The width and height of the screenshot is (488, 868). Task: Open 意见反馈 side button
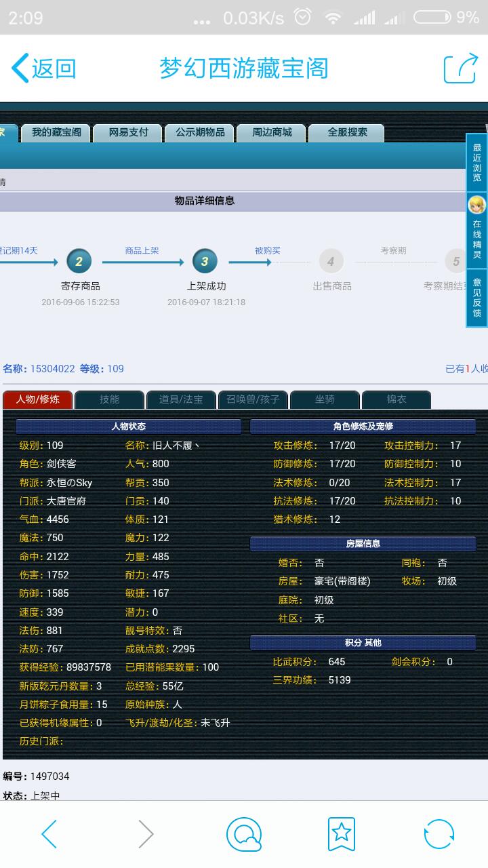pos(477,298)
